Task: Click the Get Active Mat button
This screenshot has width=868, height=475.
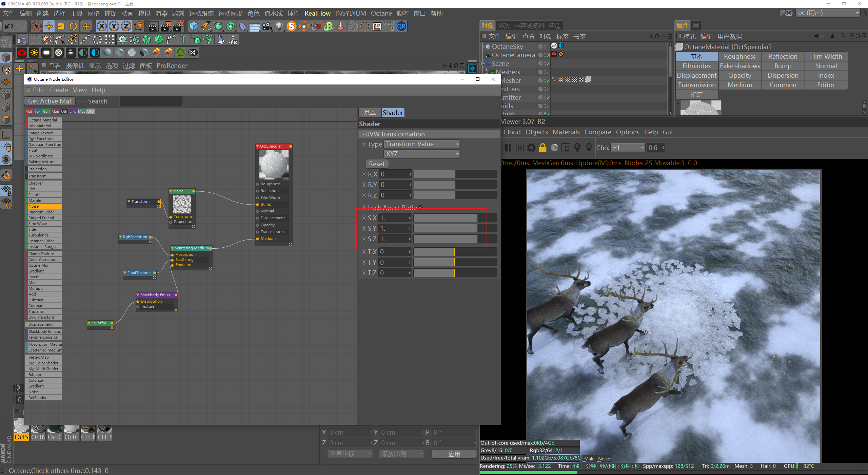Action: (50, 101)
